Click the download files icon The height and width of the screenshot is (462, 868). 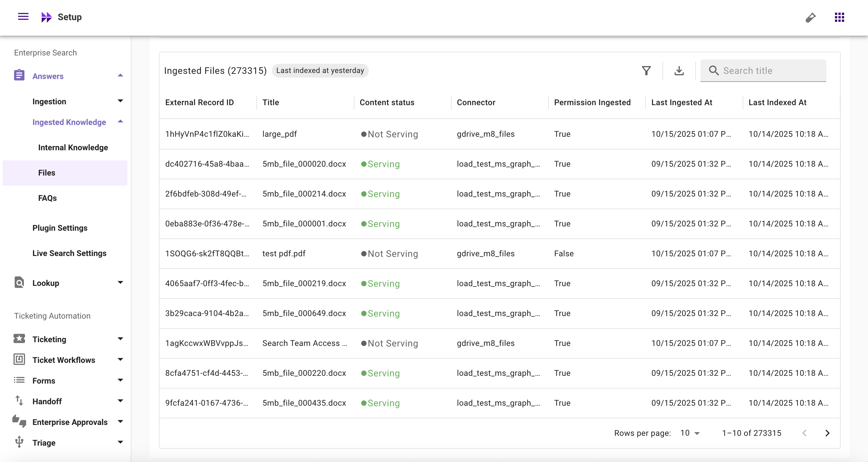click(679, 71)
